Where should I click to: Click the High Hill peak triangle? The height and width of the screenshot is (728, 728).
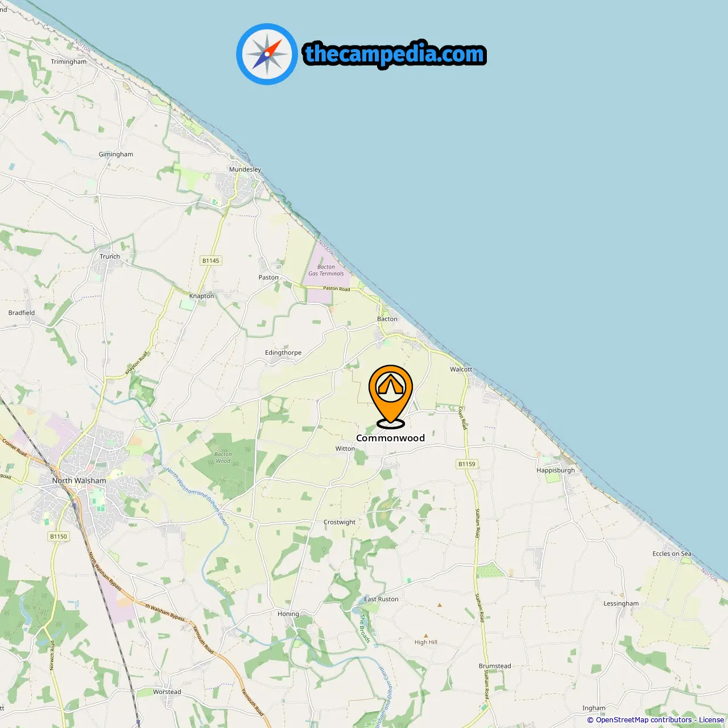[x=425, y=636]
